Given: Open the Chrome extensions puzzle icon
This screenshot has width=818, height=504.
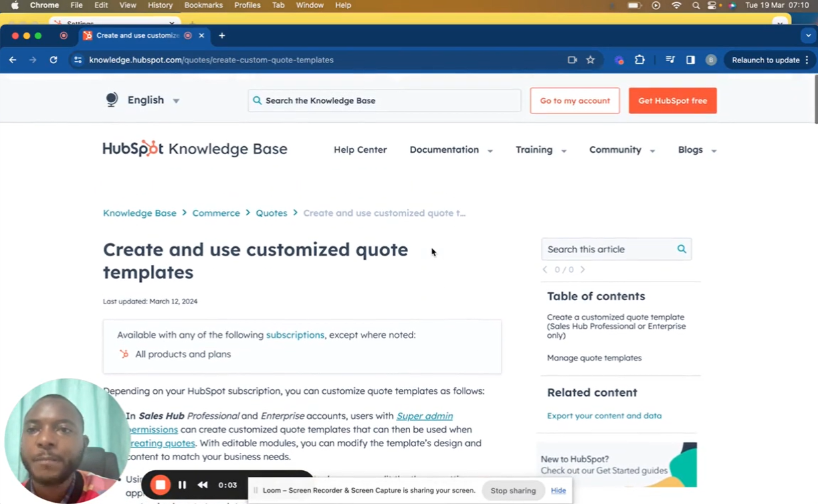Looking at the screenshot, I should [x=639, y=60].
